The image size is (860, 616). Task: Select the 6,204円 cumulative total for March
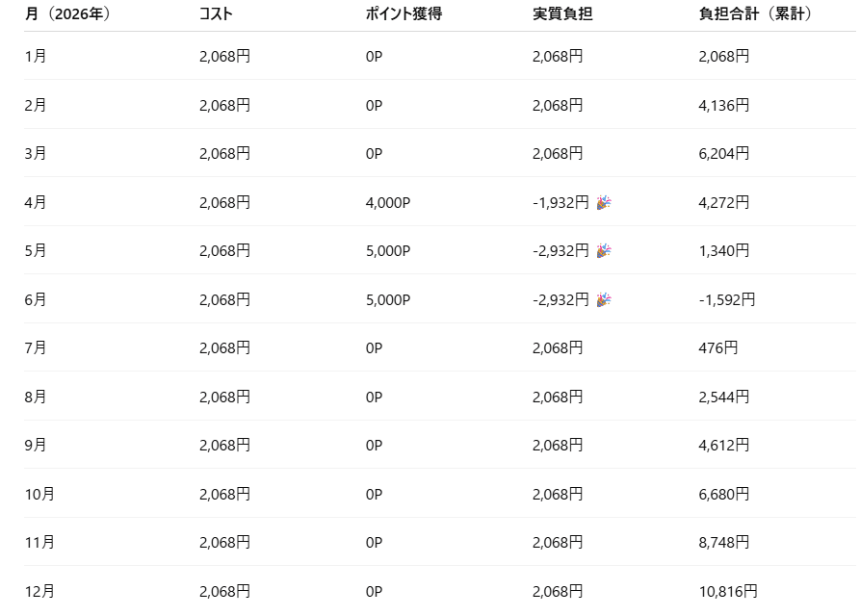point(724,153)
